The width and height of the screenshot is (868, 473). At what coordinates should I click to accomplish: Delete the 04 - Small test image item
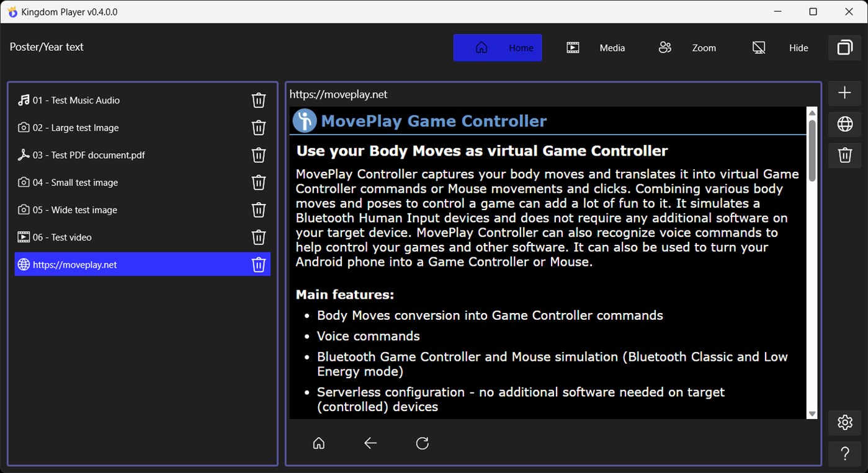point(259,182)
